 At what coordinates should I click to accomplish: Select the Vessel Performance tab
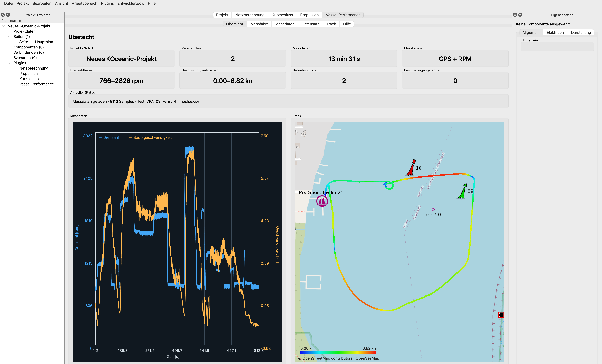click(x=343, y=15)
